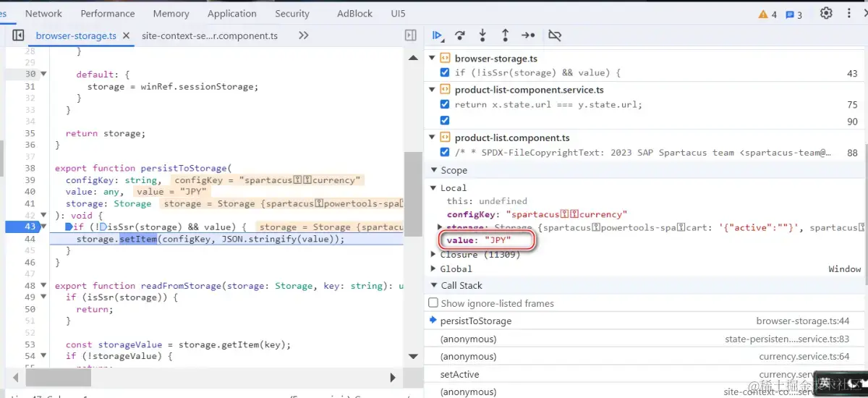The width and height of the screenshot is (868, 398).
Task: Show more open file tabs
Action: (304, 35)
